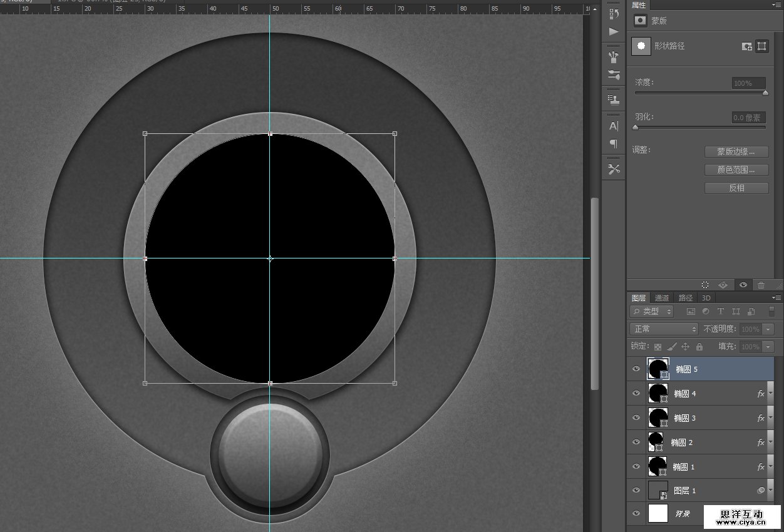Click the 蒙版边缘... button
Screen dimensions: 784x532
point(736,151)
